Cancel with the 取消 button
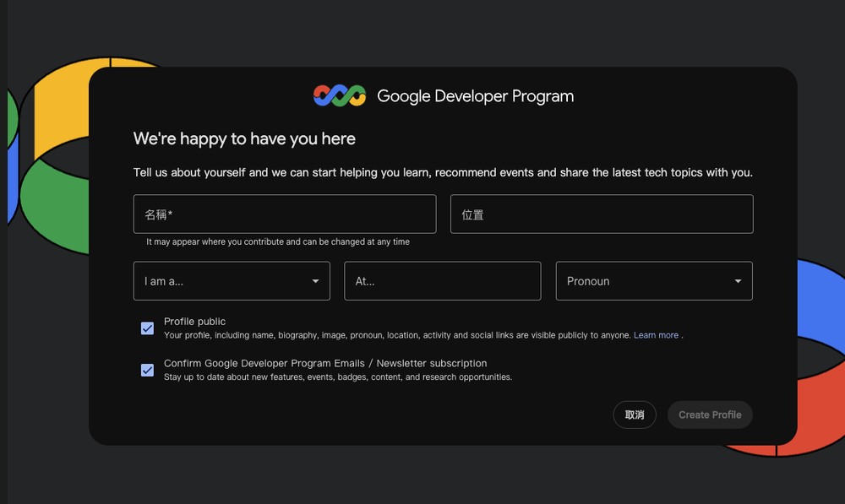845x504 pixels. tap(635, 415)
